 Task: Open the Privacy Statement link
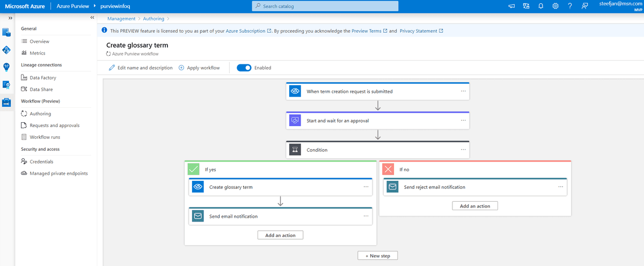pos(421,31)
